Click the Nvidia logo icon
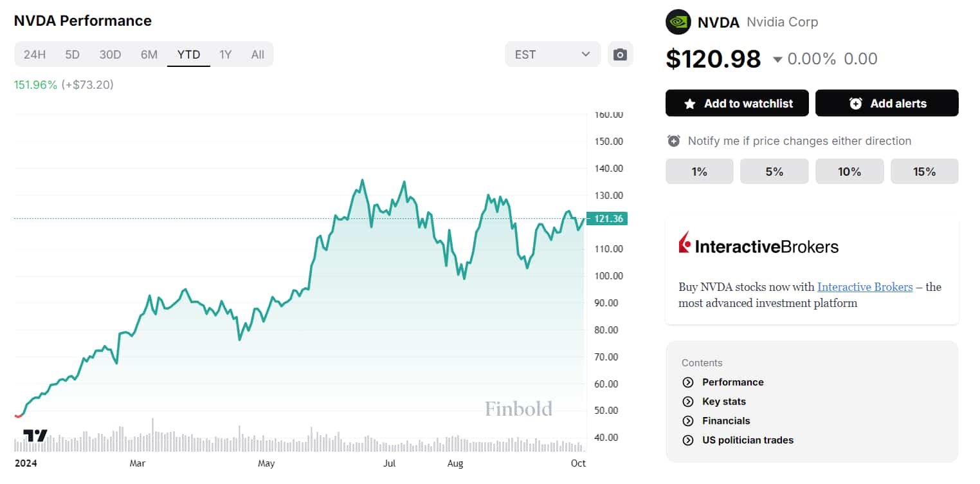Viewport: 980px width, 484px height. (x=678, y=22)
